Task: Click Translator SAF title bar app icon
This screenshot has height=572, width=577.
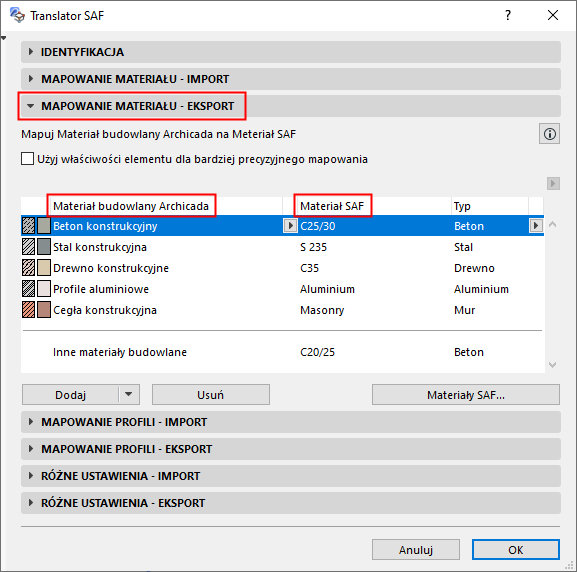Action: click(x=17, y=15)
